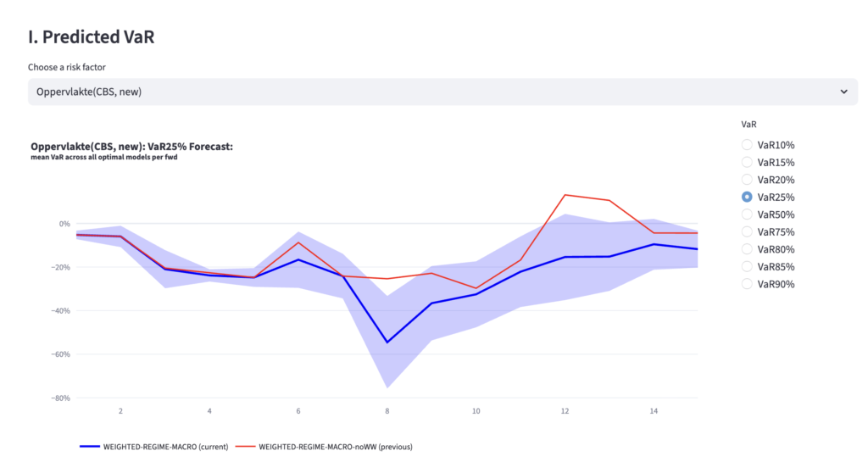
Task: Choose the VaR20% radio button
Action: coord(747,180)
